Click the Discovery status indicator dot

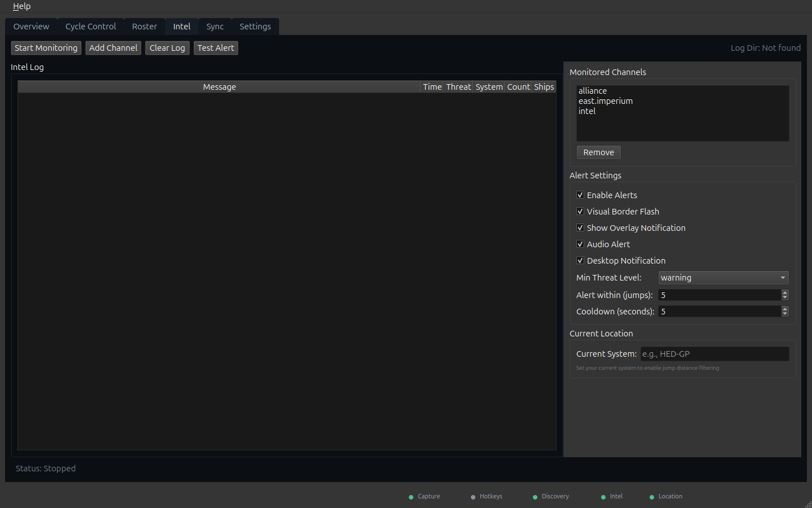point(535,497)
